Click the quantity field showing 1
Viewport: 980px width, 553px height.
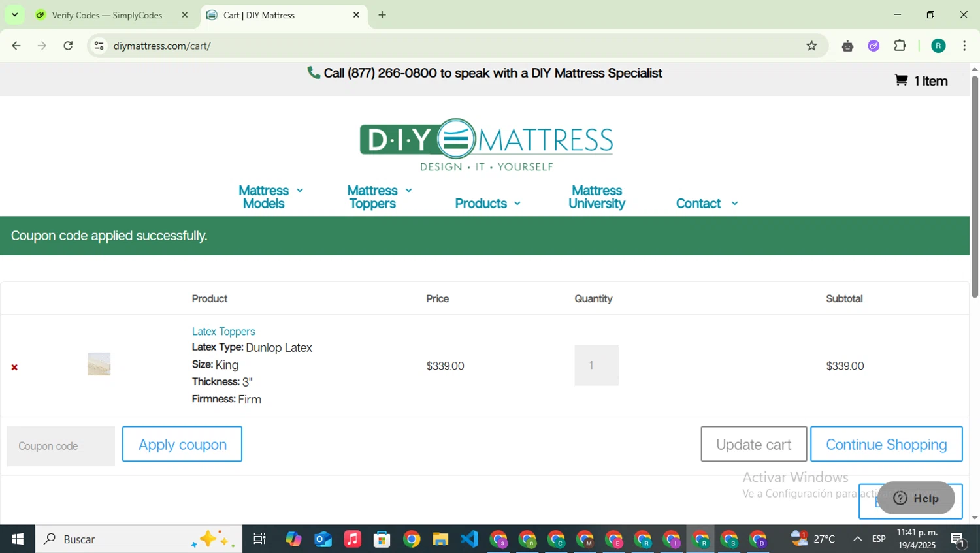[x=596, y=366]
